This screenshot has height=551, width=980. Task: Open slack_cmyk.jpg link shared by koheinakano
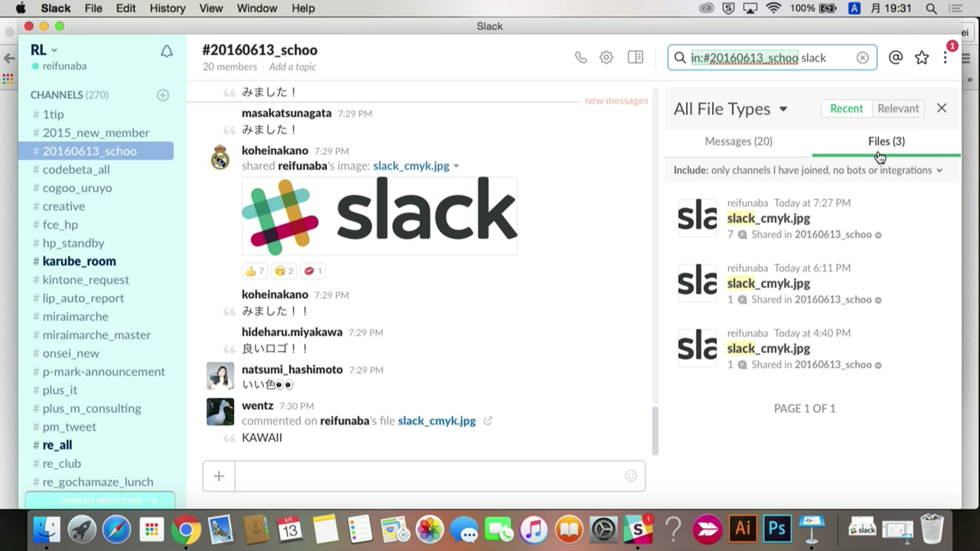click(x=411, y=166)
